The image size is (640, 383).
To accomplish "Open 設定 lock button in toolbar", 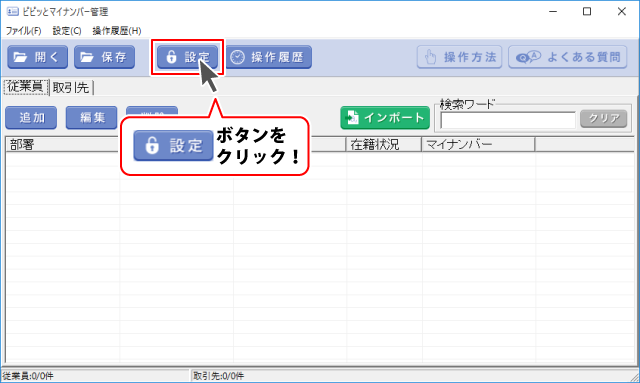I will coord(187,57).
